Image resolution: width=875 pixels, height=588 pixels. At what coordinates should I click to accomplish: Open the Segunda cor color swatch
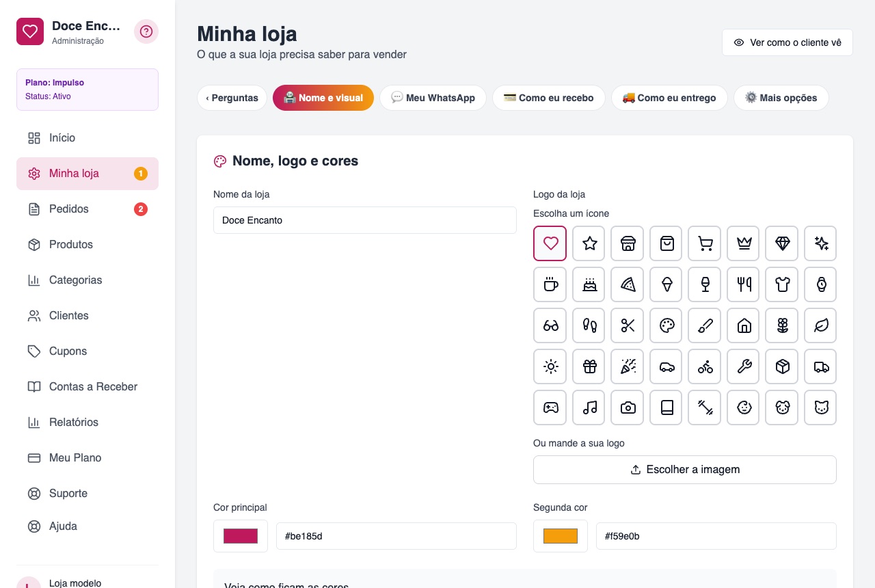pyautogui.click(x=561, y=536)
